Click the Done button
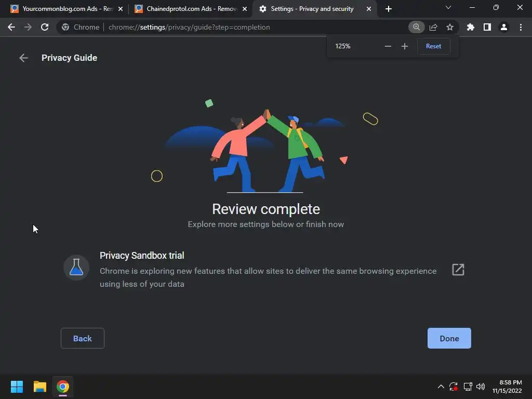 click(x=449, y=338)
